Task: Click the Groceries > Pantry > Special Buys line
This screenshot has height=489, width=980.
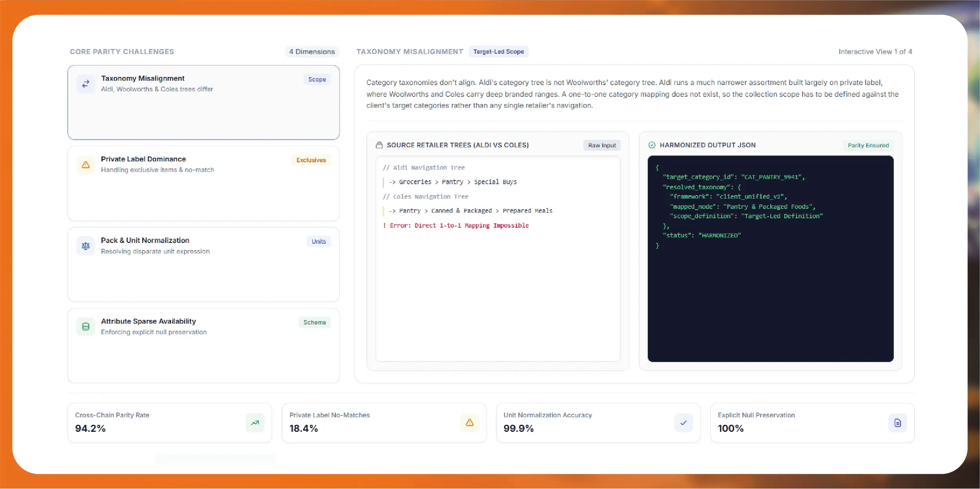Action: (453, 182)
